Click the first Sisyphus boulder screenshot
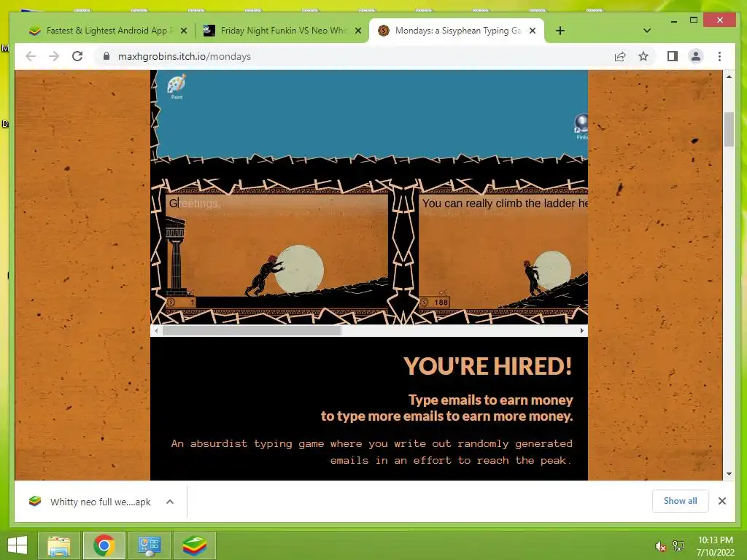Viewport: 747px width, 560px height. tap(276, 252)
